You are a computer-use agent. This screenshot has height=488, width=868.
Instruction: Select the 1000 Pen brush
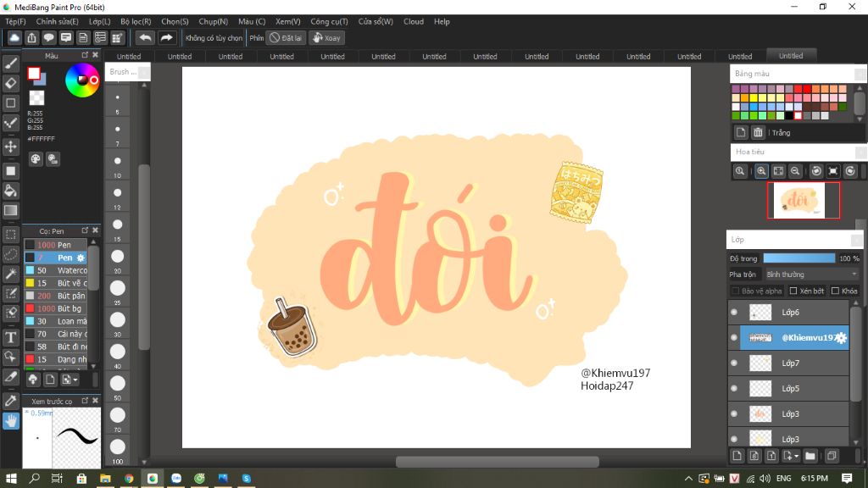[x=56, y=245]
